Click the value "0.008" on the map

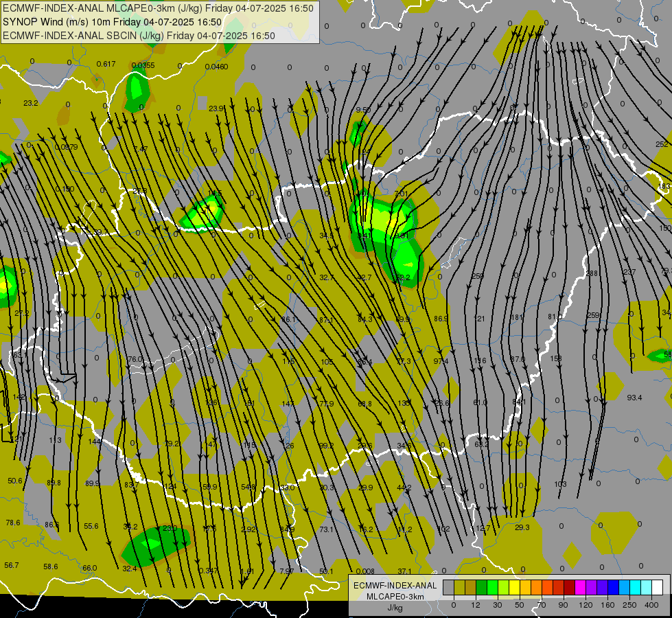(365, 571)
